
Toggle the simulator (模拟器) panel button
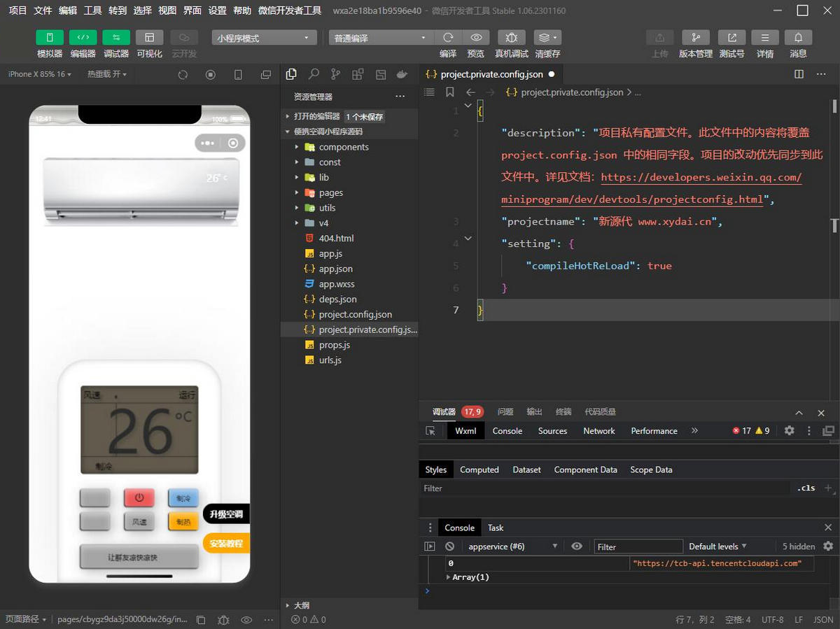point(50,38)
